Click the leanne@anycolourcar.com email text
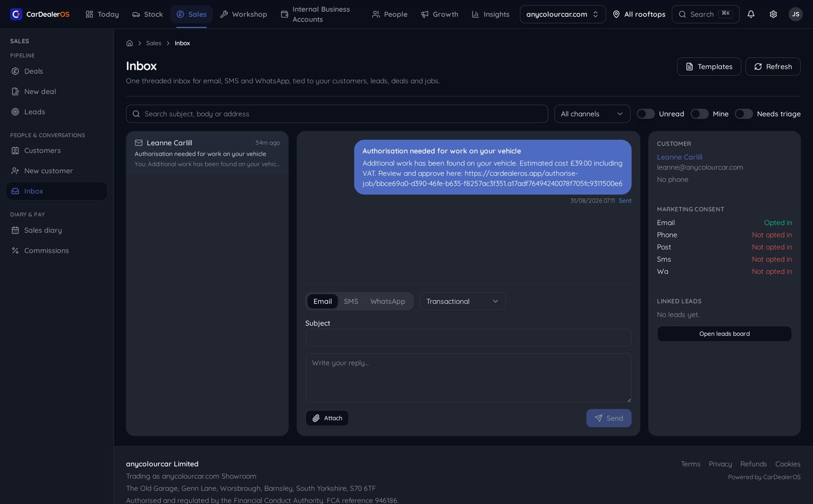813x504 pixels. pos(700,167)
